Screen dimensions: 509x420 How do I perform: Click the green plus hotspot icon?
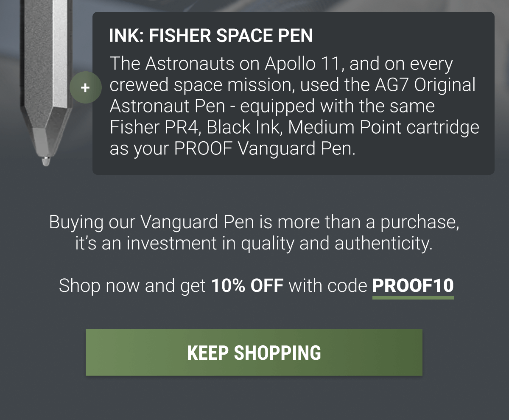click(85, 88)
